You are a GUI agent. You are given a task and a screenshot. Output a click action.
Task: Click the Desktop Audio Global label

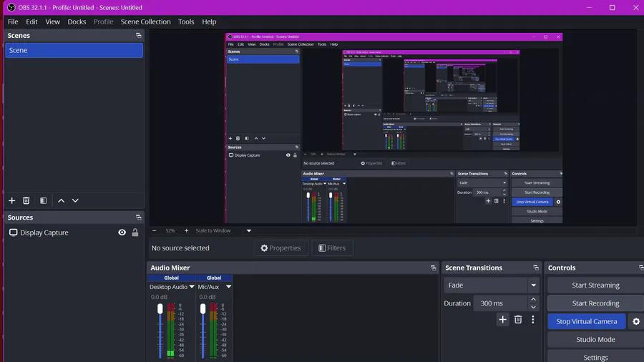point(171,278)
